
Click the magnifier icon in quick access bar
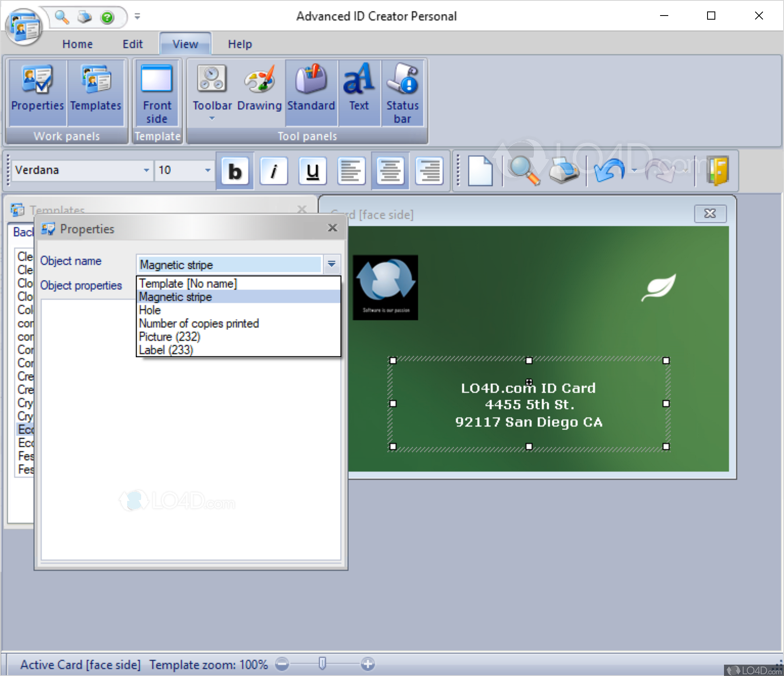pos(62,17)
